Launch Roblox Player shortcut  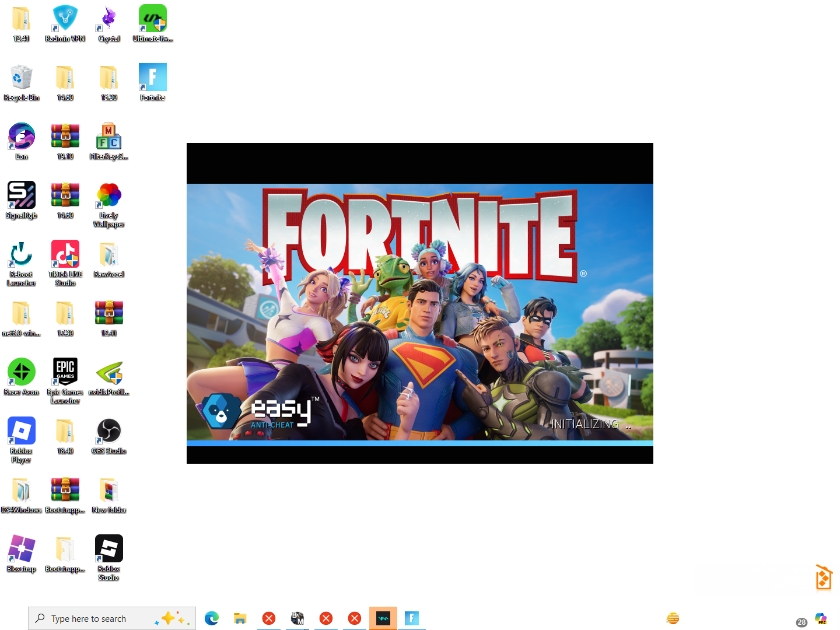[22, 440]
